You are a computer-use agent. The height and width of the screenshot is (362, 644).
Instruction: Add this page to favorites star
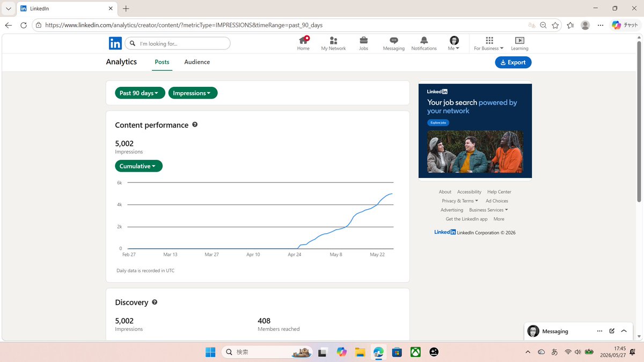[555, 25]
